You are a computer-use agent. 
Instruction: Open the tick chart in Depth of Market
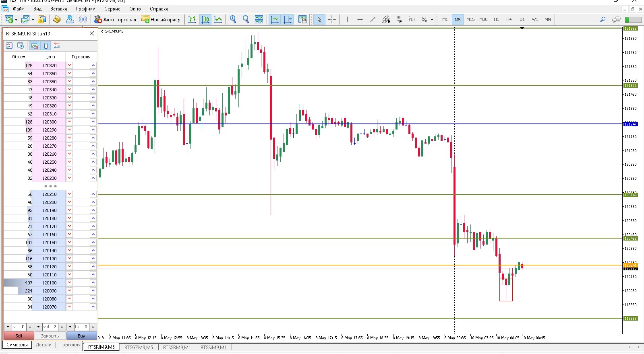(x=9, y=45)
